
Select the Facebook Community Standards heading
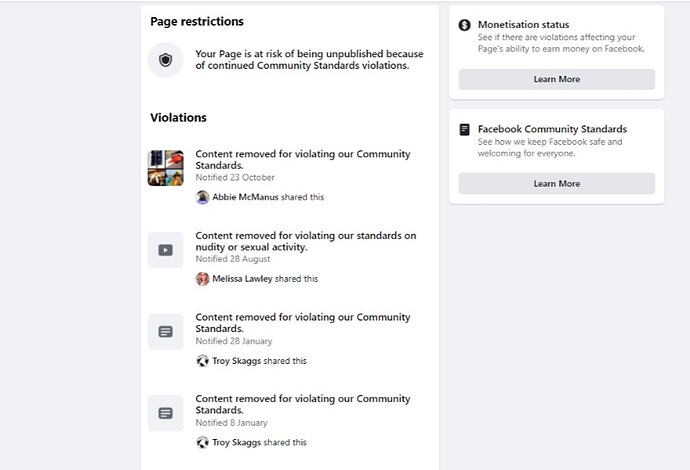552,129
